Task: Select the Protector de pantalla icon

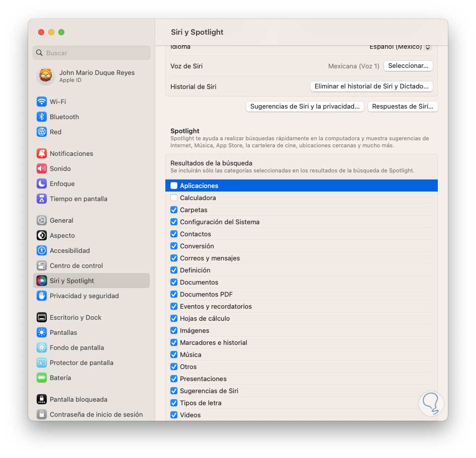Action: pos(42,362)
